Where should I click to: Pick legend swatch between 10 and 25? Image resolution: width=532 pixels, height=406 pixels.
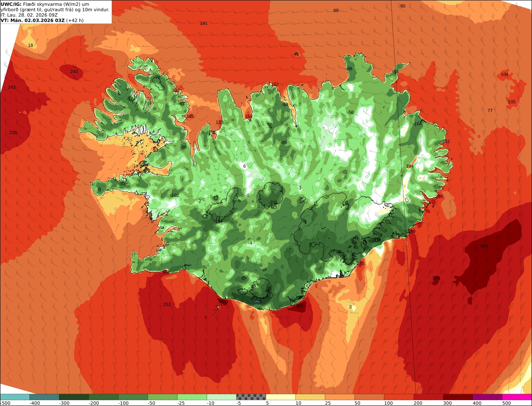[x=310, y=397]
